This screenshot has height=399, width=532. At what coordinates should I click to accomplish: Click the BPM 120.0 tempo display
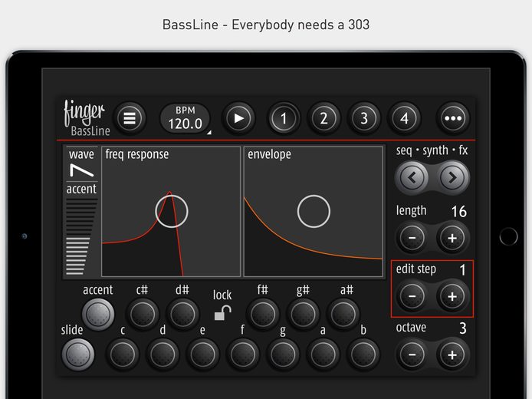(x=186, y=118)
